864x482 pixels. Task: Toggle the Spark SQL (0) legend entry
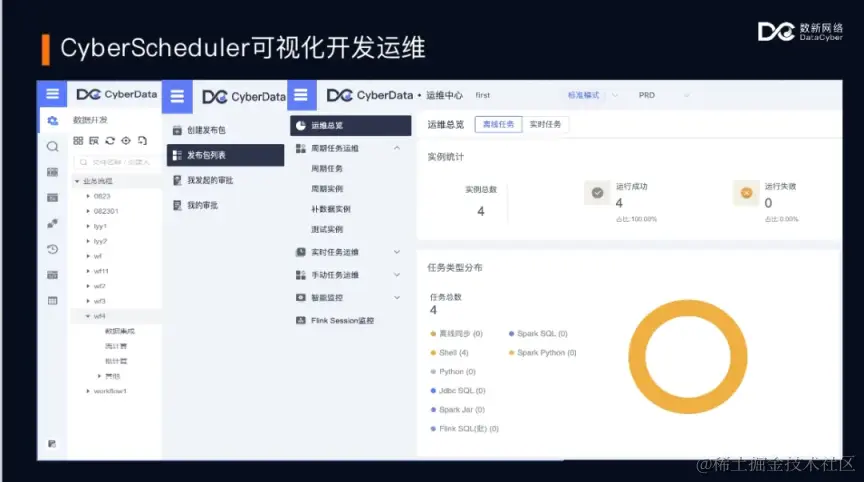tap(538, 333)
